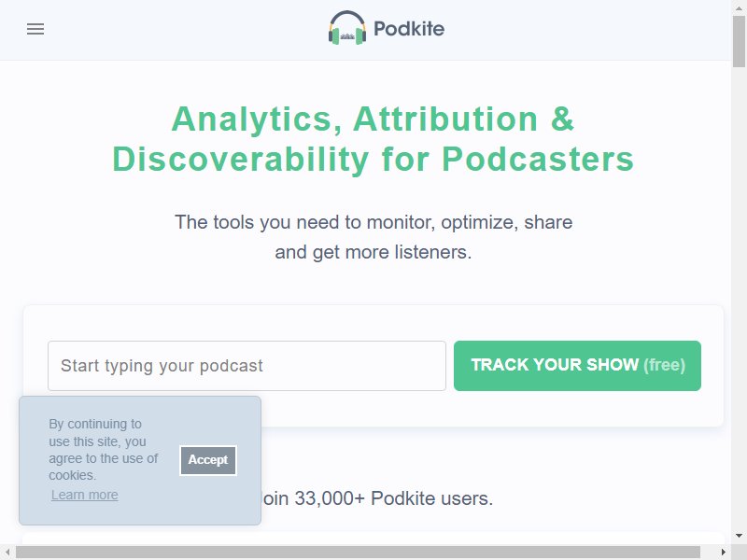Focus the "Start typing your podcast" field

point(247,366)
